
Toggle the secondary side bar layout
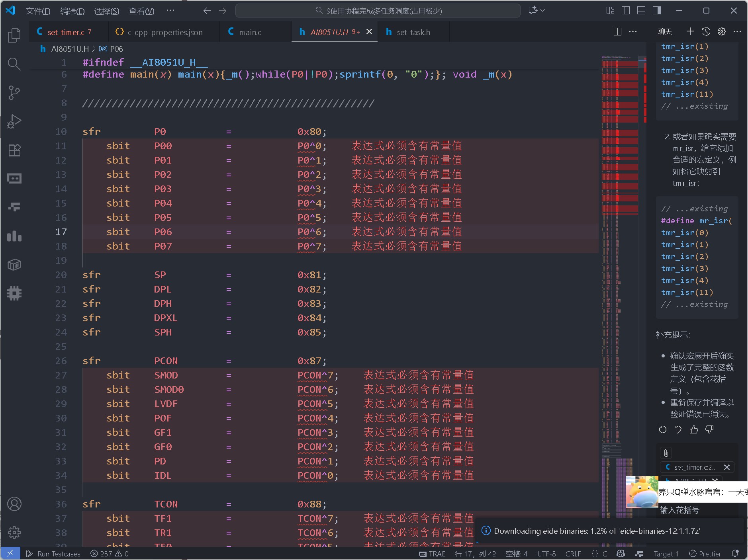click(657, 11)
